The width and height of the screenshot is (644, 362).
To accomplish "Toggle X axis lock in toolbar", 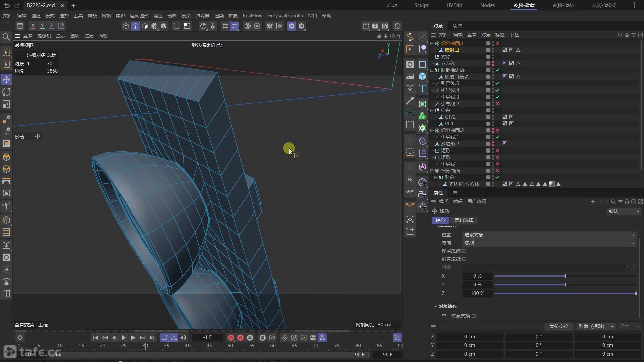I will click(33, 26).
